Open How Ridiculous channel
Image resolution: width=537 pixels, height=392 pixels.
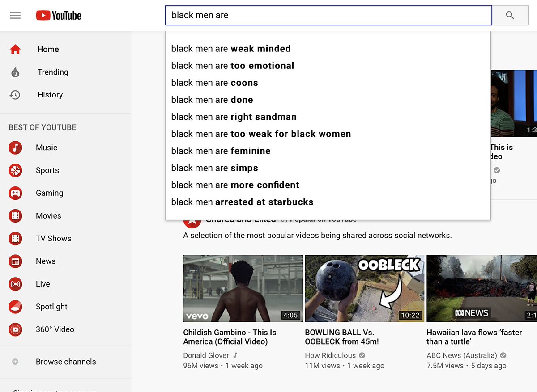(x=330, y=355)
